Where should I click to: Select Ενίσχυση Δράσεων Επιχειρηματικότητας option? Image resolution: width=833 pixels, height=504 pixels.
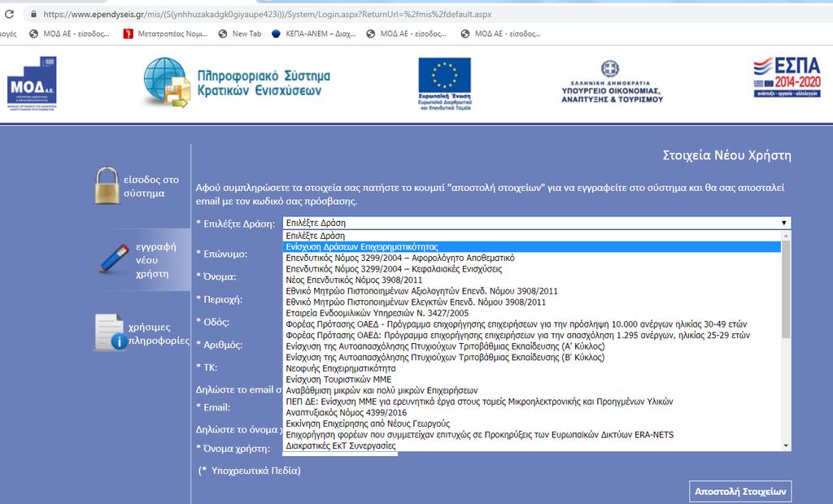coord(532,247)
